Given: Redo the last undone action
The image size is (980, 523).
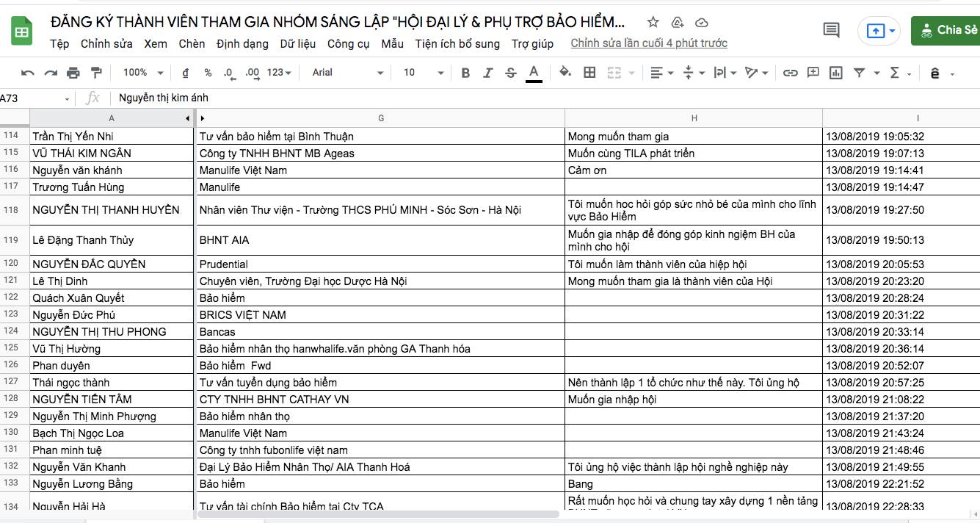Looking at the screenshot, I should coord(51,73).
